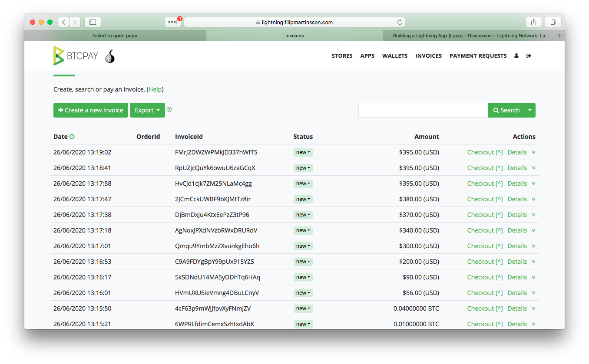Open the Help link
The height and width of the screenshot is (364, 589).
[x=155, y=89]
